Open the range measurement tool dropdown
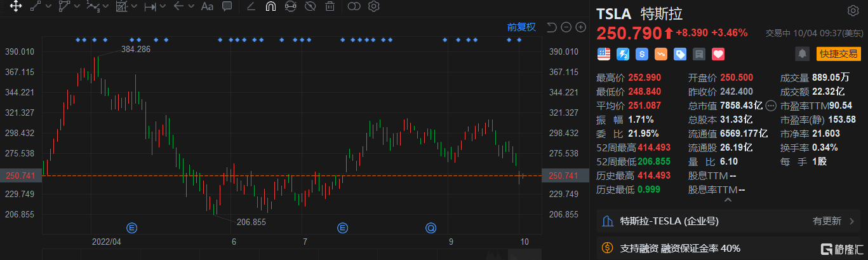Viewport: 868px width, 260px height. pyautogui.click(x=164, y=7)
